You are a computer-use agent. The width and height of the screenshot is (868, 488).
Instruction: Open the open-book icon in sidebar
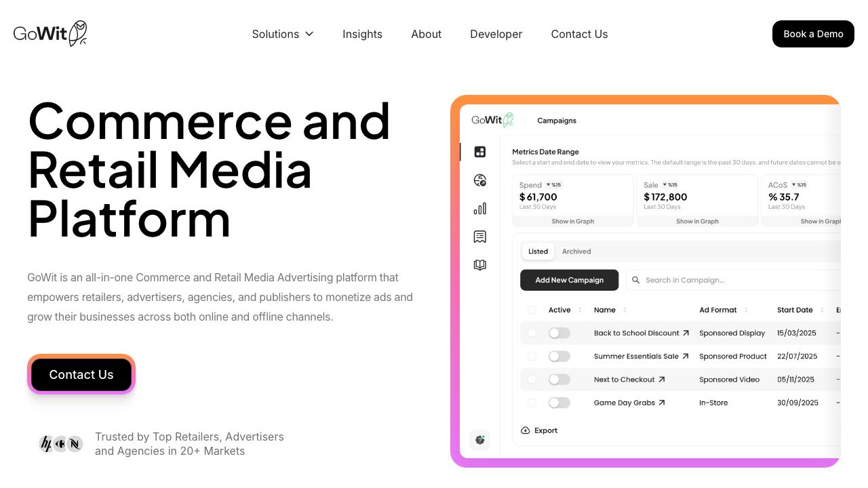pos(480,265)
